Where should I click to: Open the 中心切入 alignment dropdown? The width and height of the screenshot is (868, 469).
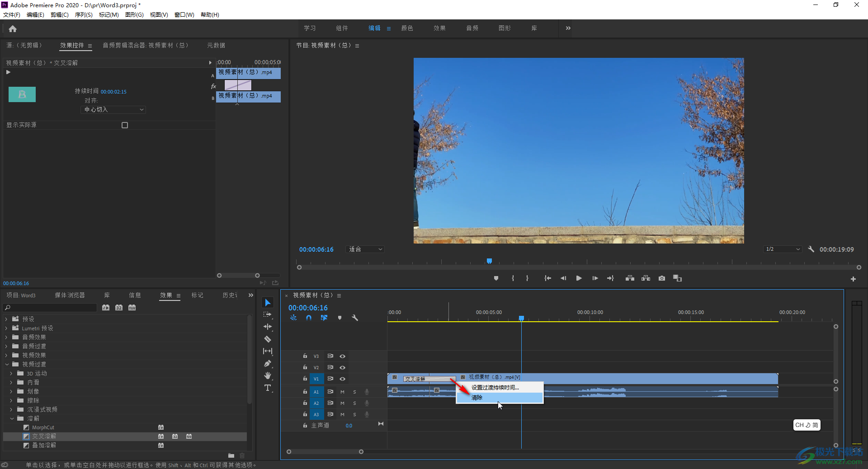(113, 110)
